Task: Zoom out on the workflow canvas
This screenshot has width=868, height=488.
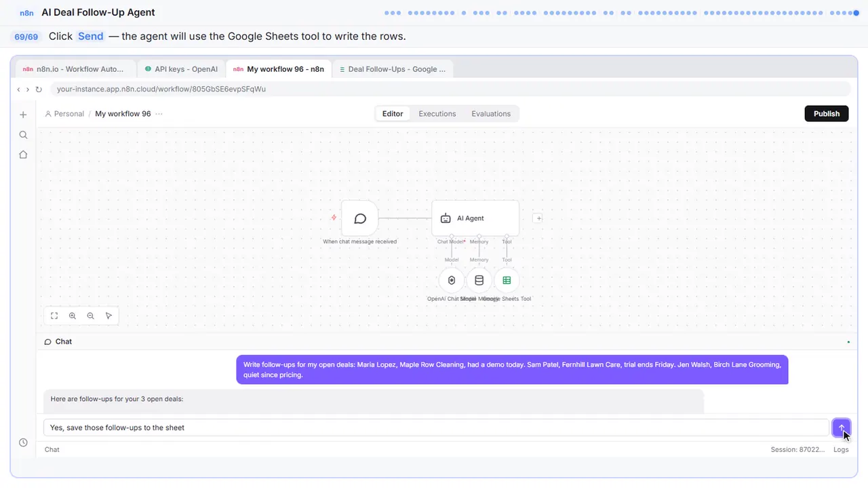Action: (91, 316)
